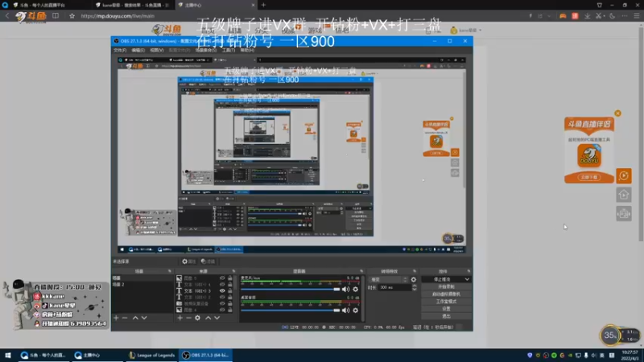Open OBS 编辑(E) menu
This screenshot has width=644, height=362.
click(138, 50)
